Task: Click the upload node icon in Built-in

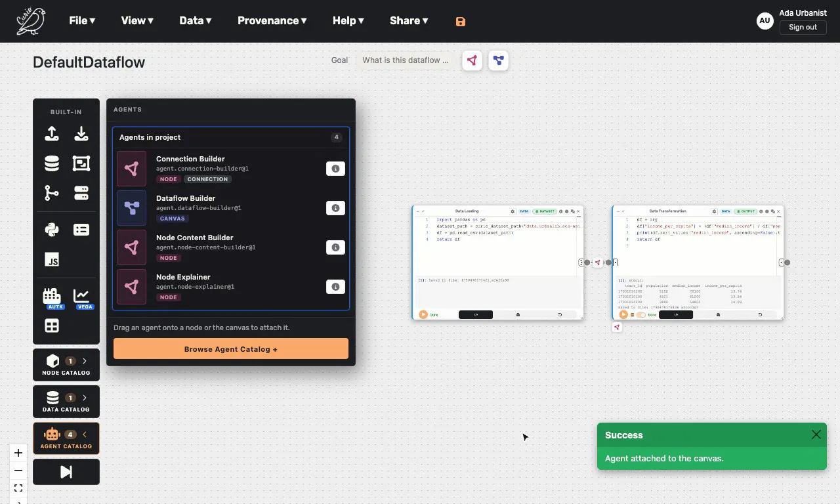Action: point(52,134)
